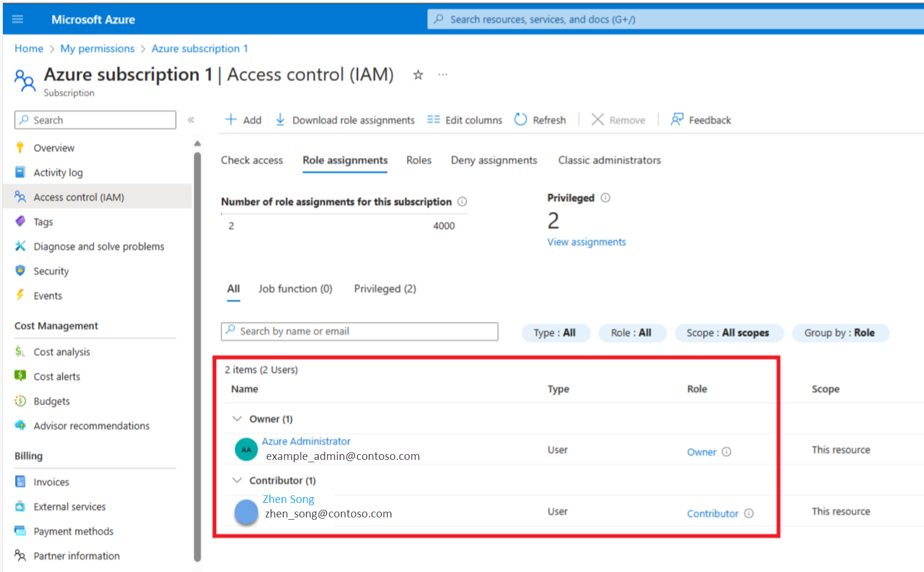Screen dimensions: 924x572
Task: Click the info icon next to Owner role
Action: (x=726, y=452)
